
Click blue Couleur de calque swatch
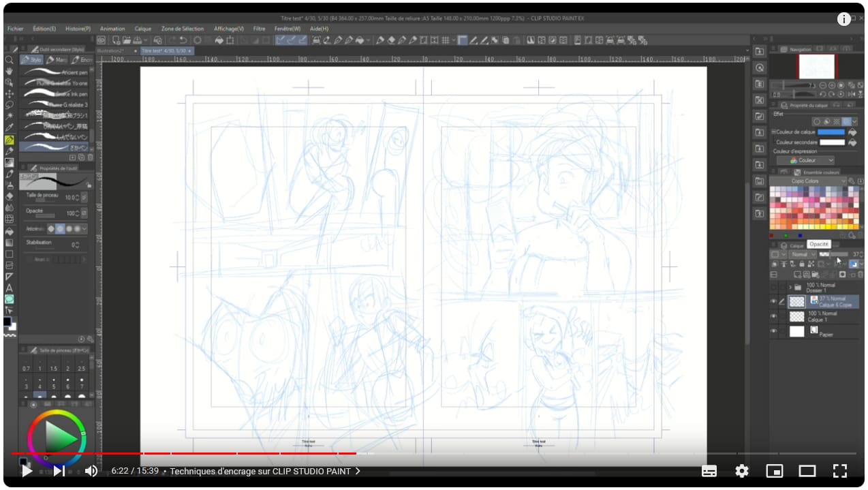pos(831,132)
